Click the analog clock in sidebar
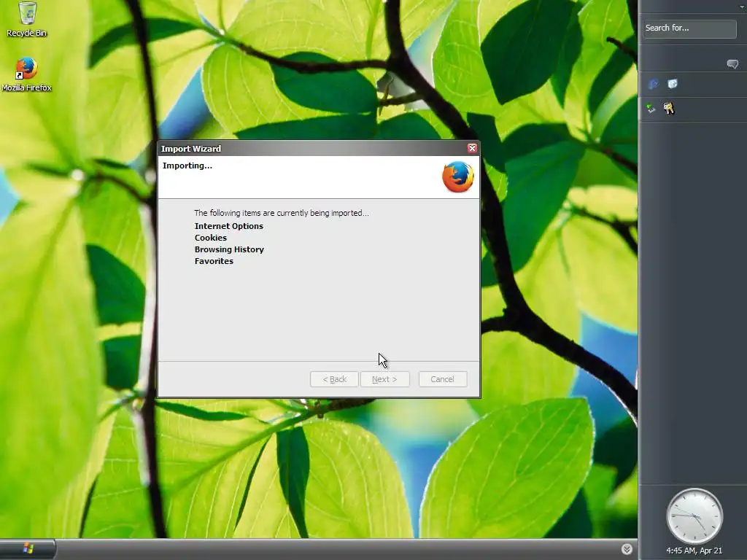 (x=694, y=516)
